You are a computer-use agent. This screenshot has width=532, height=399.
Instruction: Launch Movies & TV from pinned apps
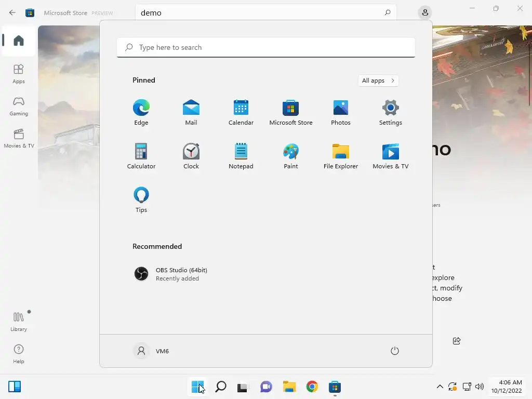pos(391,156)
